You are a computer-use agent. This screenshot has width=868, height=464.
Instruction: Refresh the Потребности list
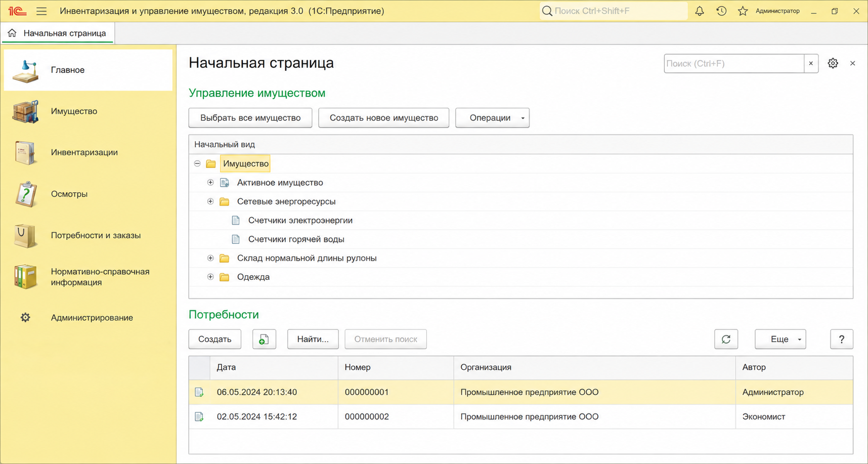point(726,339)
